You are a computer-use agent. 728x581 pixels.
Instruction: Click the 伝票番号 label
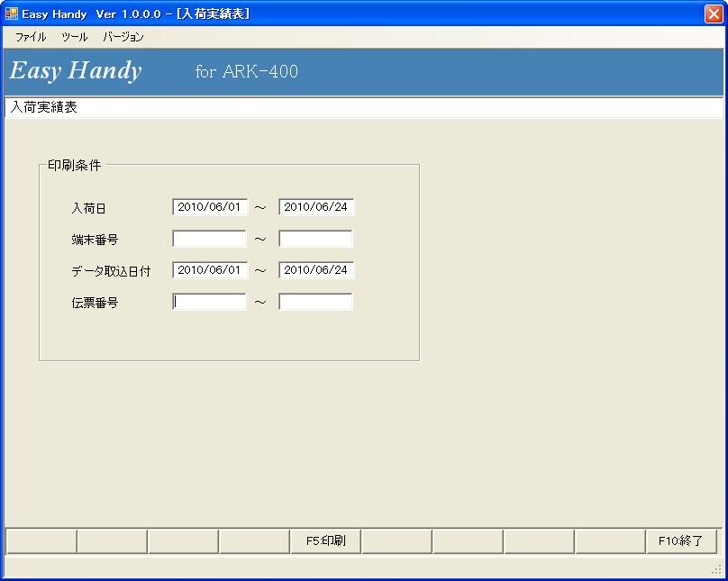95,303
